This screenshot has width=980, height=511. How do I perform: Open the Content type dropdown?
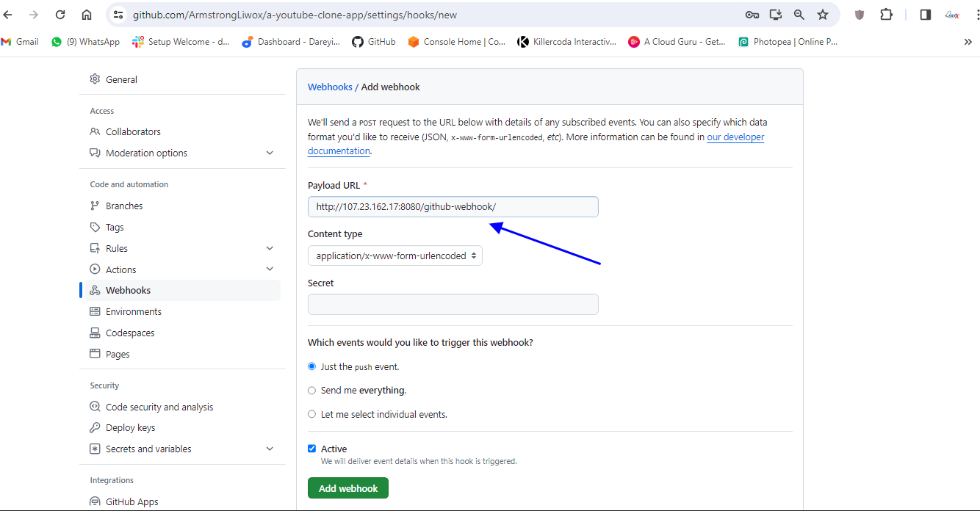pos(394,255)
